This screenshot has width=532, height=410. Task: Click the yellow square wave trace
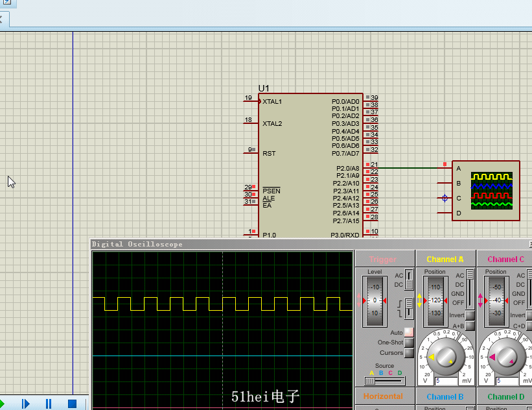pos(222,304)
